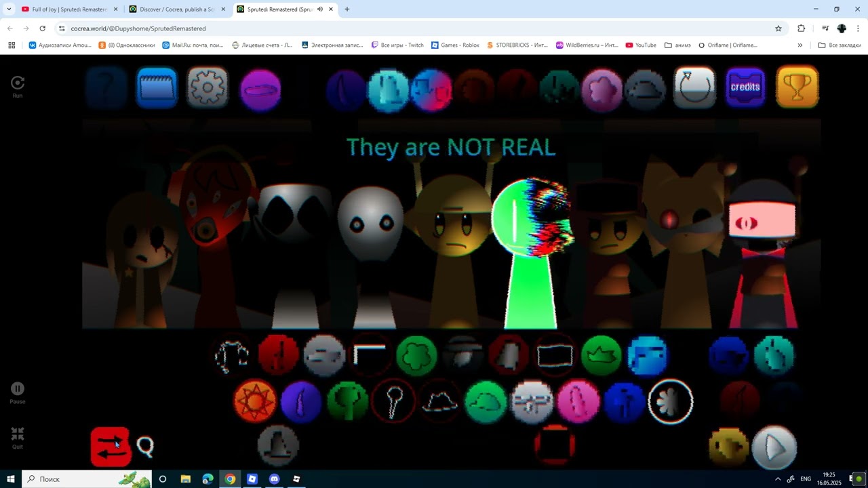Pick the bright blue square-face sound icon

(x=648, y=356)
